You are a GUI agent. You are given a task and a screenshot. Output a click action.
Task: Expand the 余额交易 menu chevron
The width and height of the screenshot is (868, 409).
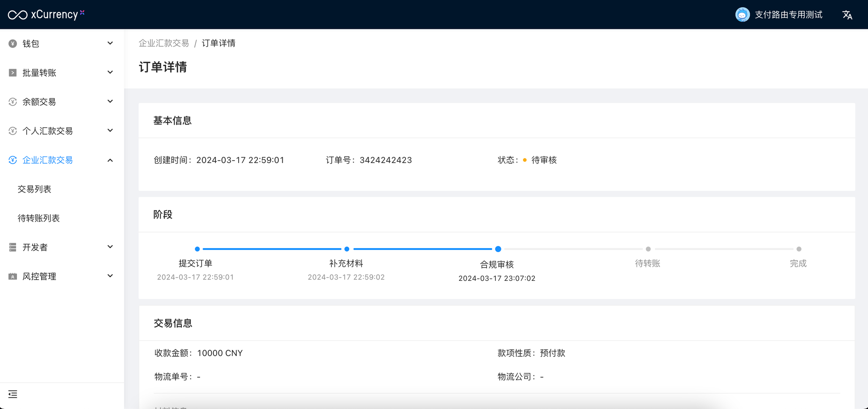click(x=110, y=101)
